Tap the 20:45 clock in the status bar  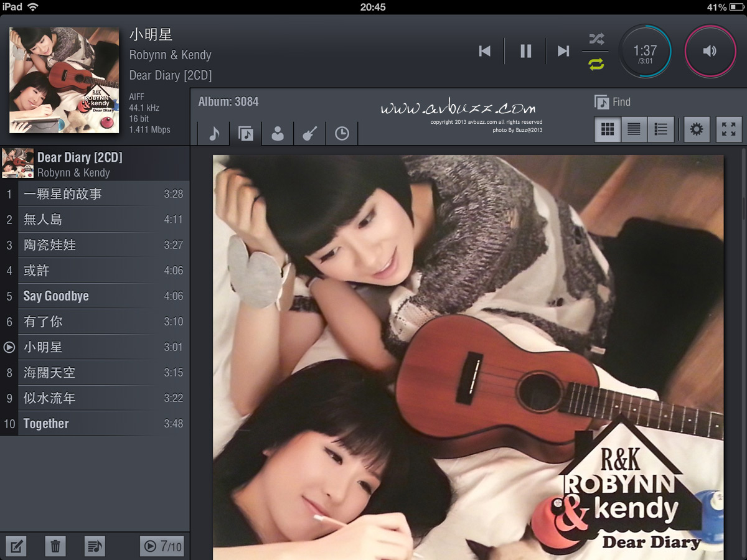tap(373, 7)
